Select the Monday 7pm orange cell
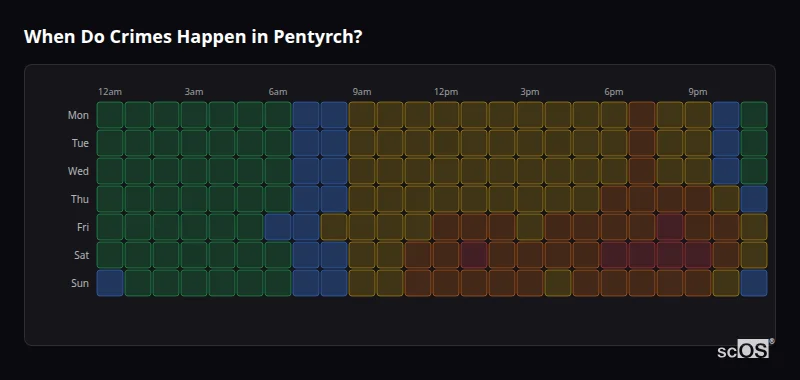800x380 pixels. tap(642, 115)
